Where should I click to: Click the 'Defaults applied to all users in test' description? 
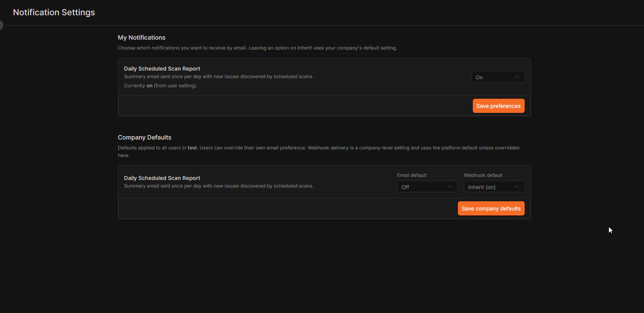319,151
